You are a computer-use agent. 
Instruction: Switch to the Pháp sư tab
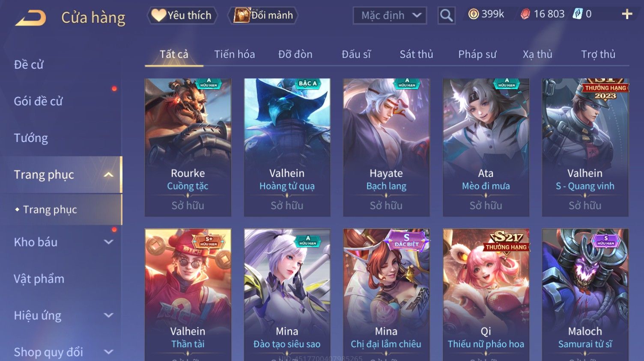pos(477,54)
